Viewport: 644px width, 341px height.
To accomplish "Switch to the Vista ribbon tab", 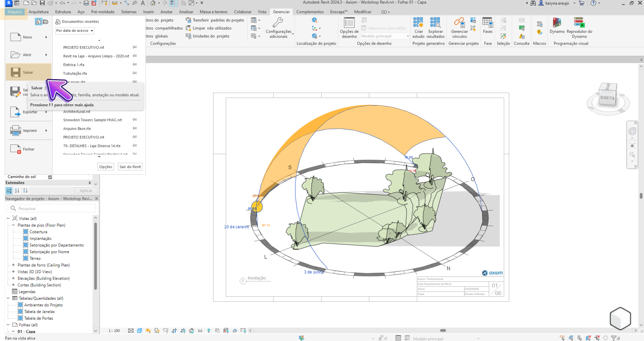I will (262, 12).
